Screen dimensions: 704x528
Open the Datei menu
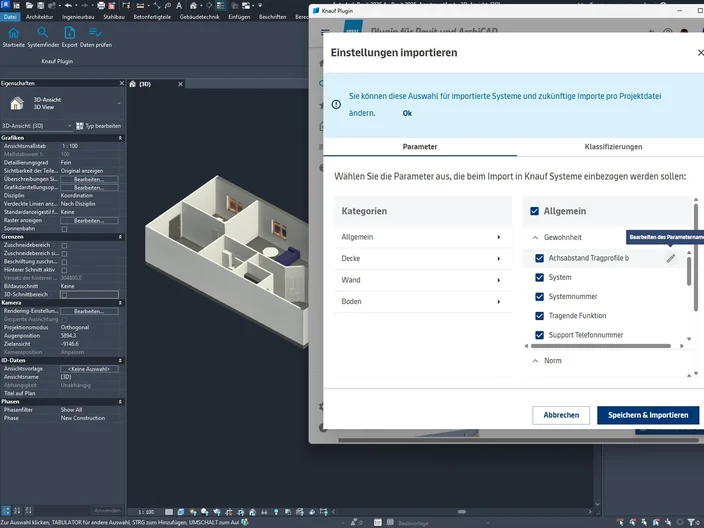click(10, 17)
